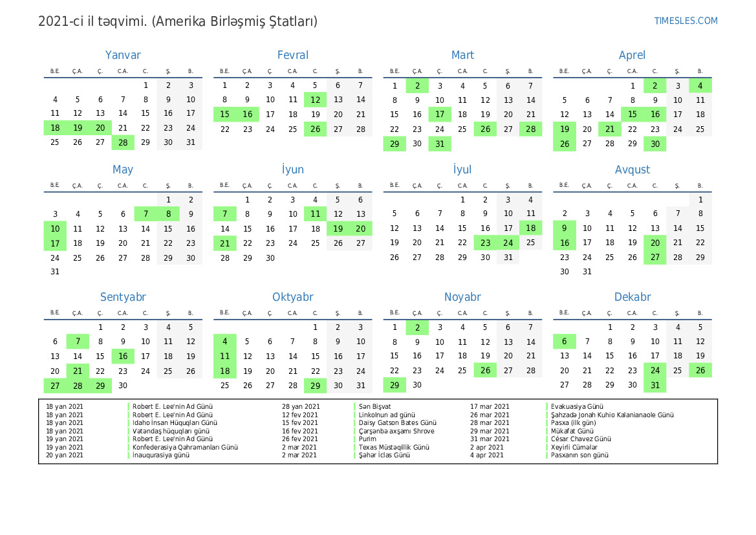Select the Fevral month title
The height and width of the screenshot is (535, 756).
pos(292,56)
